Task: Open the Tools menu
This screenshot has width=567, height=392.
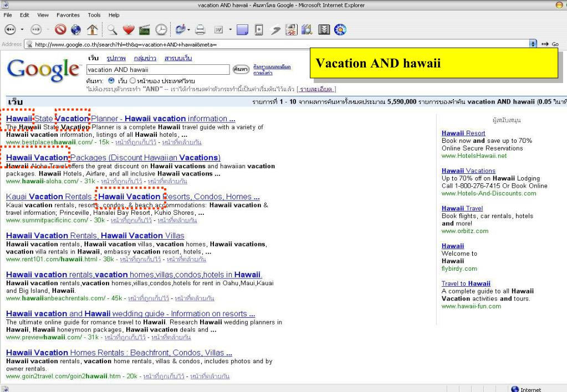Action: pos(94,15)
